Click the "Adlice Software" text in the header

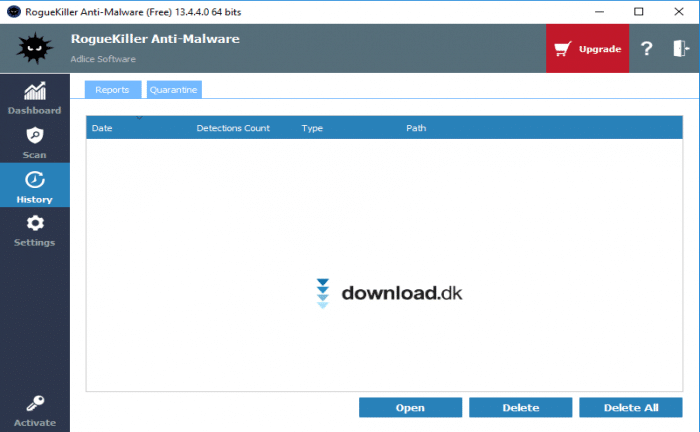(103, 59)
